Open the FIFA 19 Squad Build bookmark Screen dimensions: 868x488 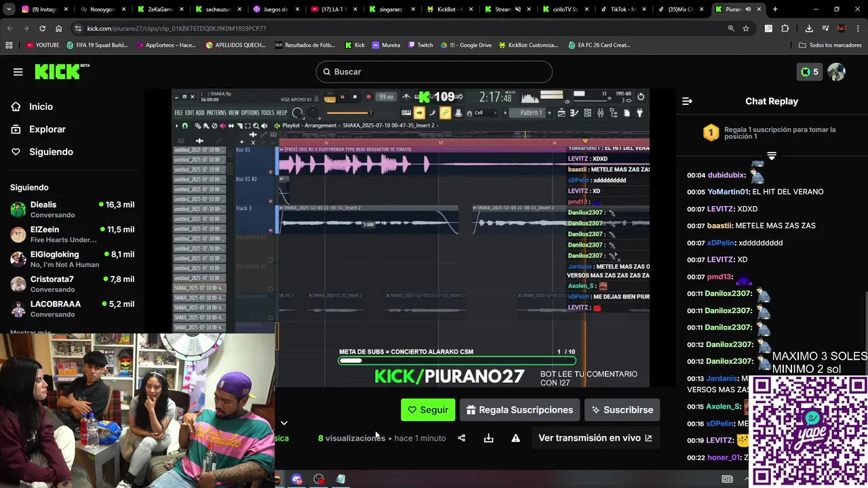(x=97, y=45)
